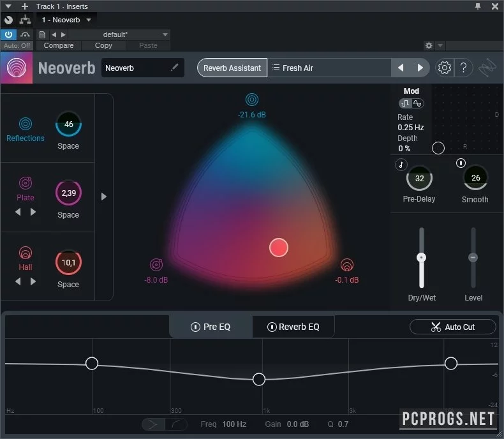Click the iZotope inter-plugin icon

pos(487,68)
